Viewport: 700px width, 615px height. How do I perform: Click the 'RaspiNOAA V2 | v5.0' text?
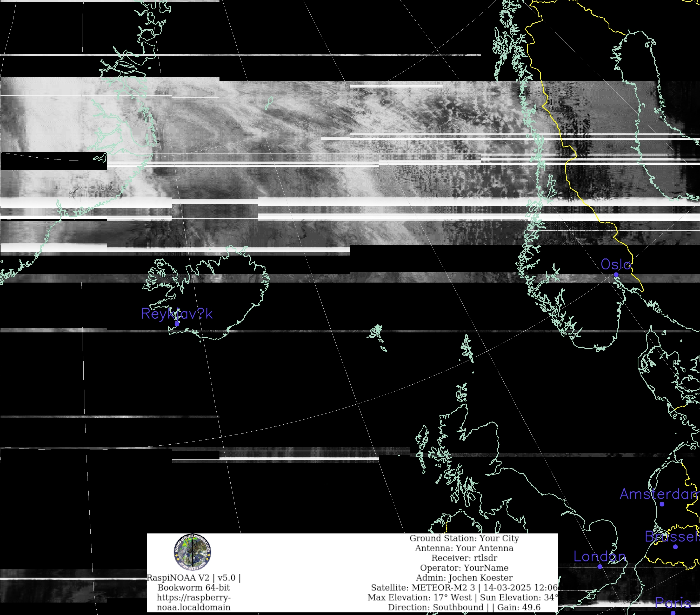pos(194,578)
